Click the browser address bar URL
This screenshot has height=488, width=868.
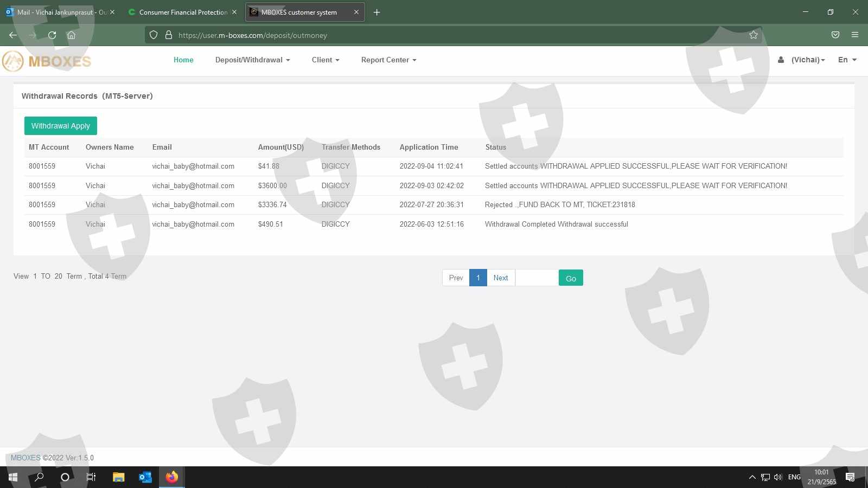(x=252, y=35)
